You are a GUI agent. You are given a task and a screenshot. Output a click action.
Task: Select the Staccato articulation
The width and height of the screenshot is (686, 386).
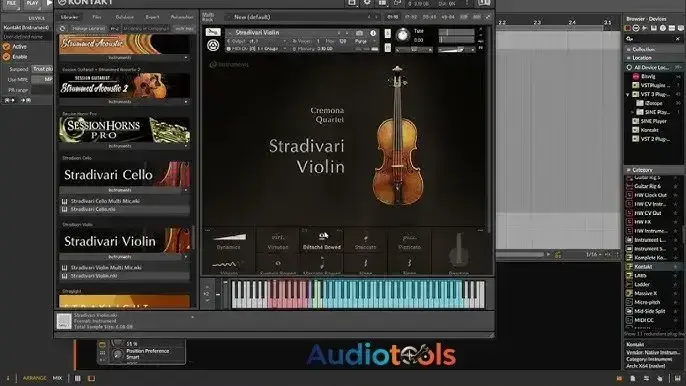pos(365,242)
